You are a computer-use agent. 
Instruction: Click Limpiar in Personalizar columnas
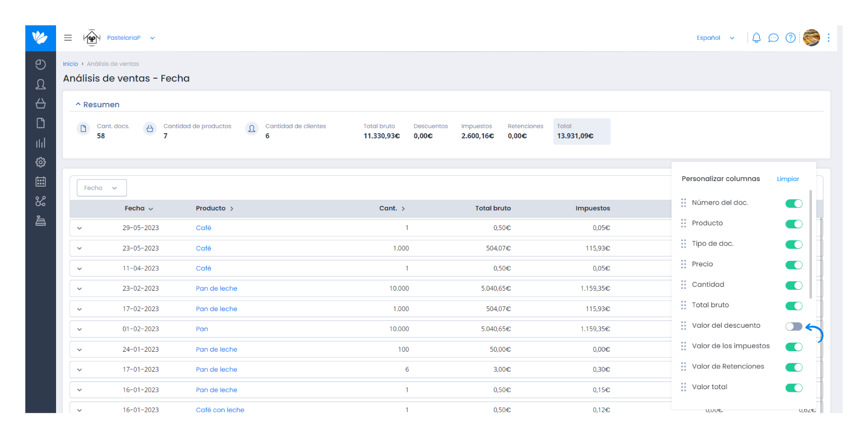coord(788,179)
